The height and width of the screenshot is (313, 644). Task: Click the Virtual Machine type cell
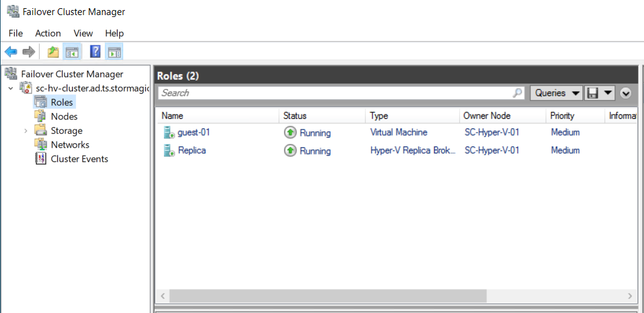[x=399, y=132]
